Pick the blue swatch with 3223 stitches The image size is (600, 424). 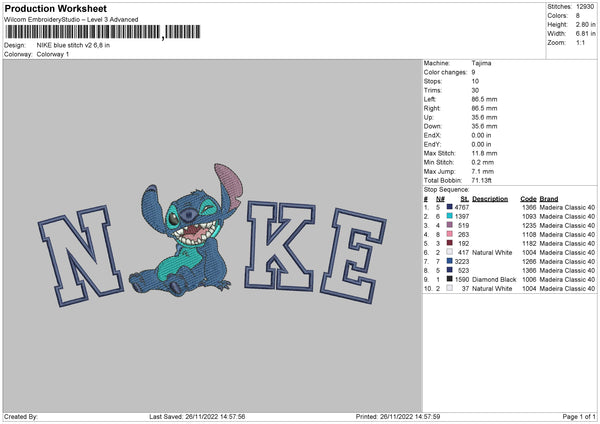[451, 261]
